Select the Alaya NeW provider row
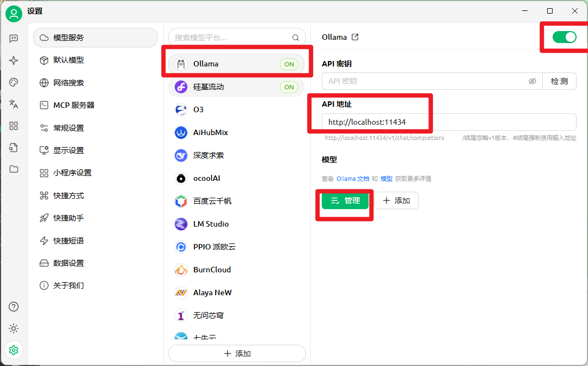588x366 pixels. (x=236, y=292)
